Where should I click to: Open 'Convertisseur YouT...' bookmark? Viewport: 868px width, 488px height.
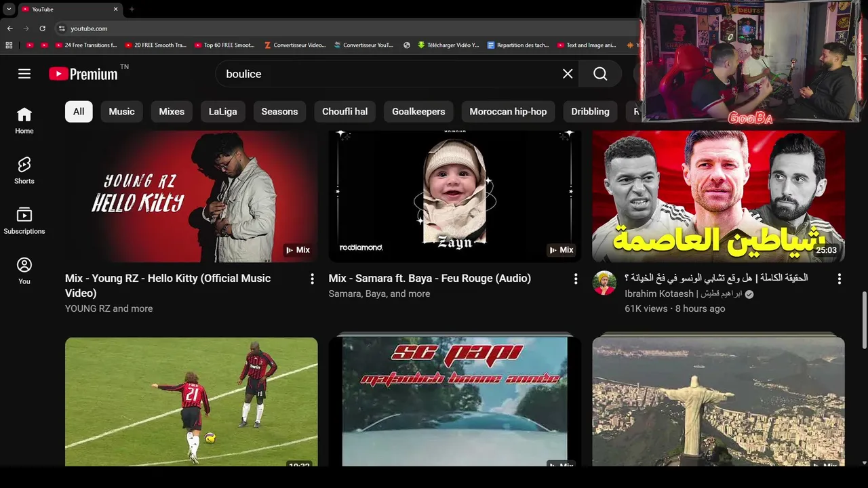click(363, 45)
